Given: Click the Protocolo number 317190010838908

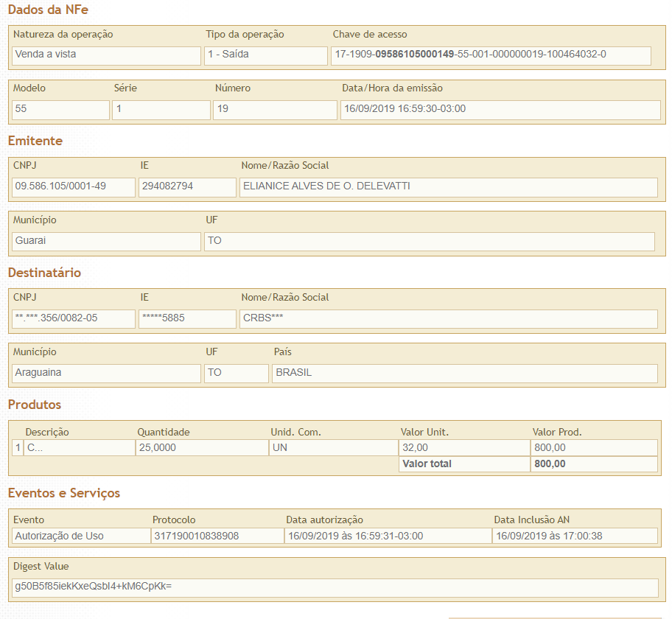Looking at the screenshot, I should coord(217,536).
